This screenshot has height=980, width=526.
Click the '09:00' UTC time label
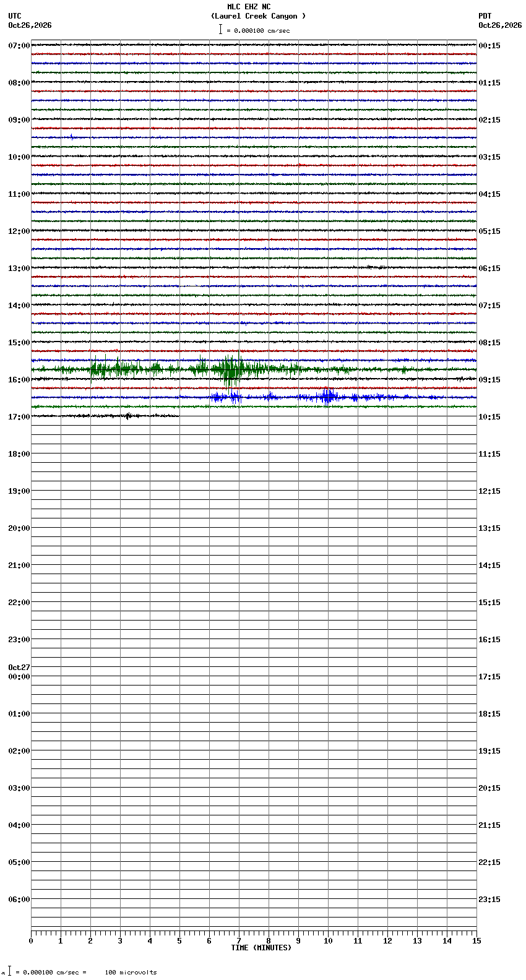19,120
